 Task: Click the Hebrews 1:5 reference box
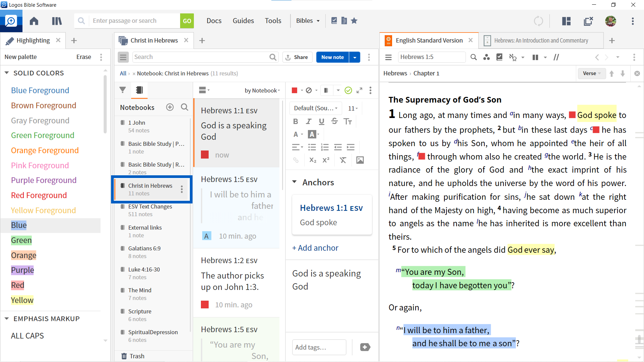click(x=432, y=57)
